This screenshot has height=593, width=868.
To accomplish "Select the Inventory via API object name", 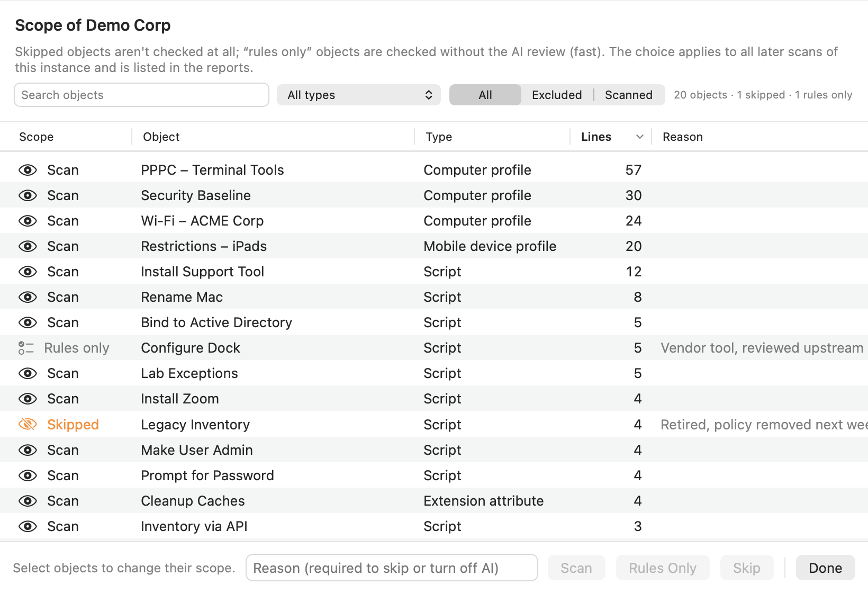I will [194, 526].
